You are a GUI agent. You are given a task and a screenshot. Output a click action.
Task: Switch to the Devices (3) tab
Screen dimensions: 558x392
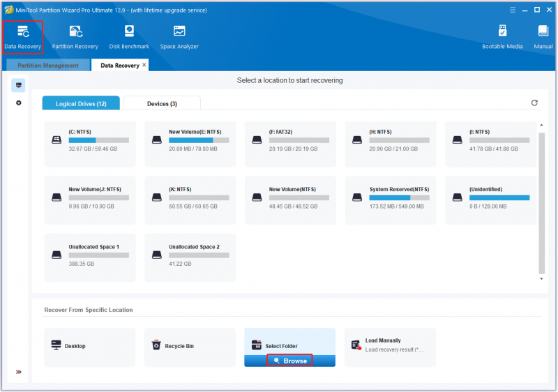(162, 103)
